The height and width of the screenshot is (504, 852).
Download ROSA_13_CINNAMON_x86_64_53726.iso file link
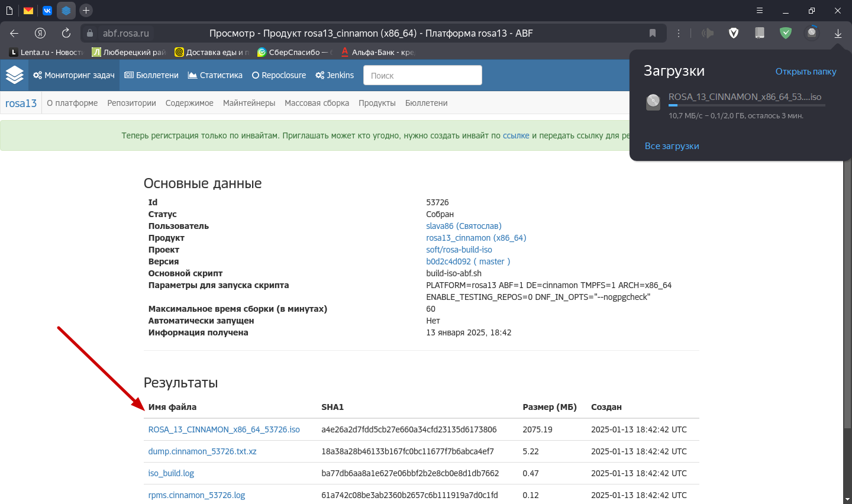[224, 429]
